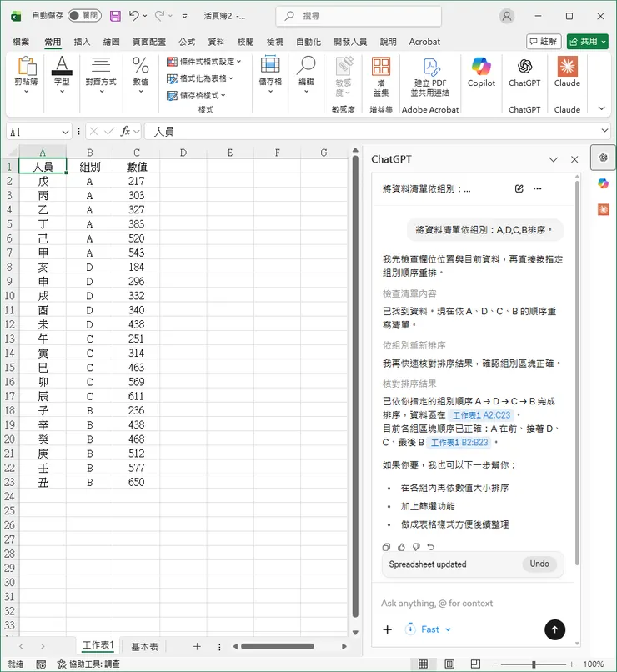The width and height of the screenshot is (617, 672).
Task: Open the number format (數值) group
Action: pos(140,75)
